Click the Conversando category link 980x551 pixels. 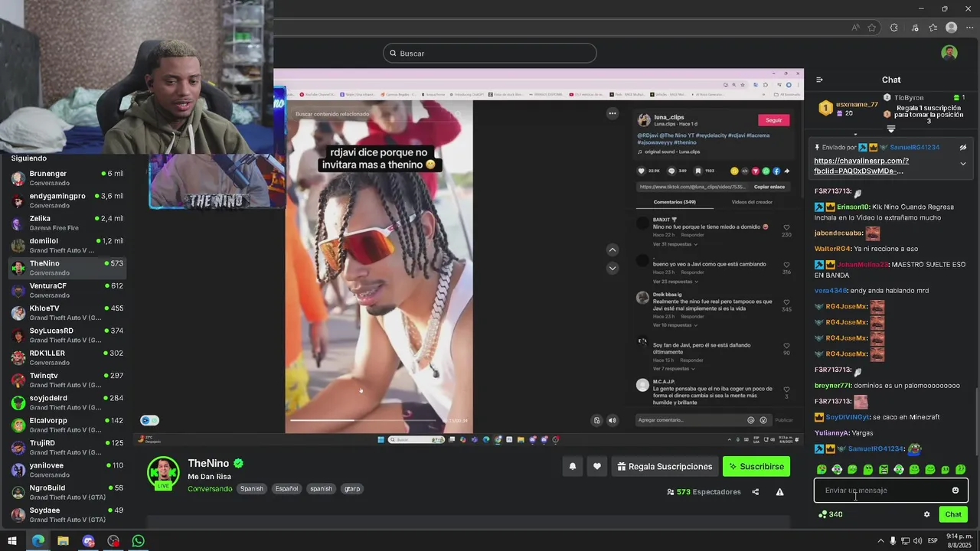click(x=209, y=488)
